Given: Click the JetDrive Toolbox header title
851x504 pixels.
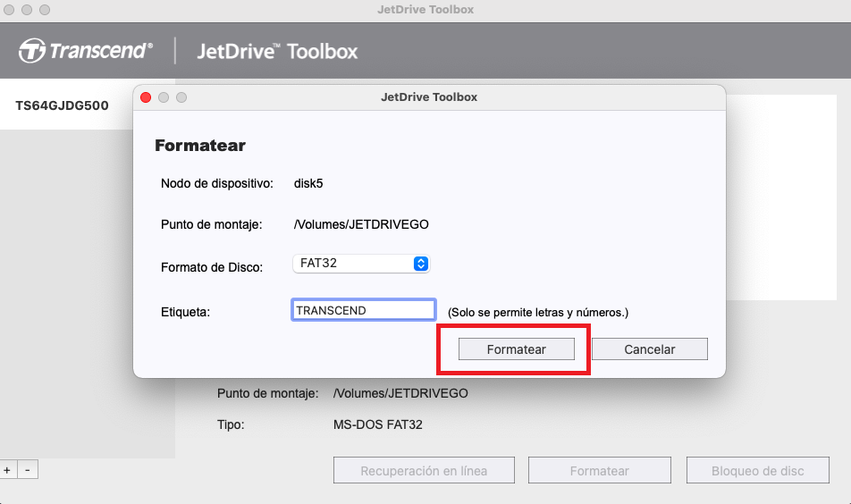Looking at the screenshot, I should 277,52.
